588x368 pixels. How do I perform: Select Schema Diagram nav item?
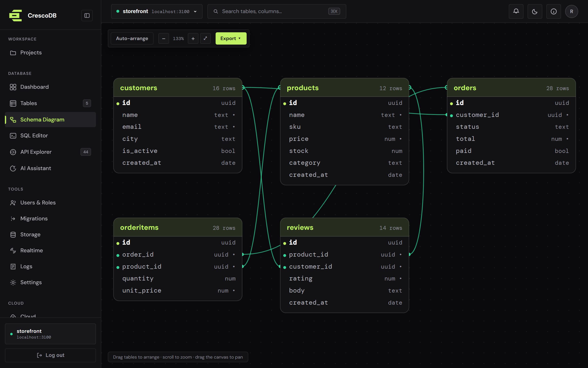(50, 120)
